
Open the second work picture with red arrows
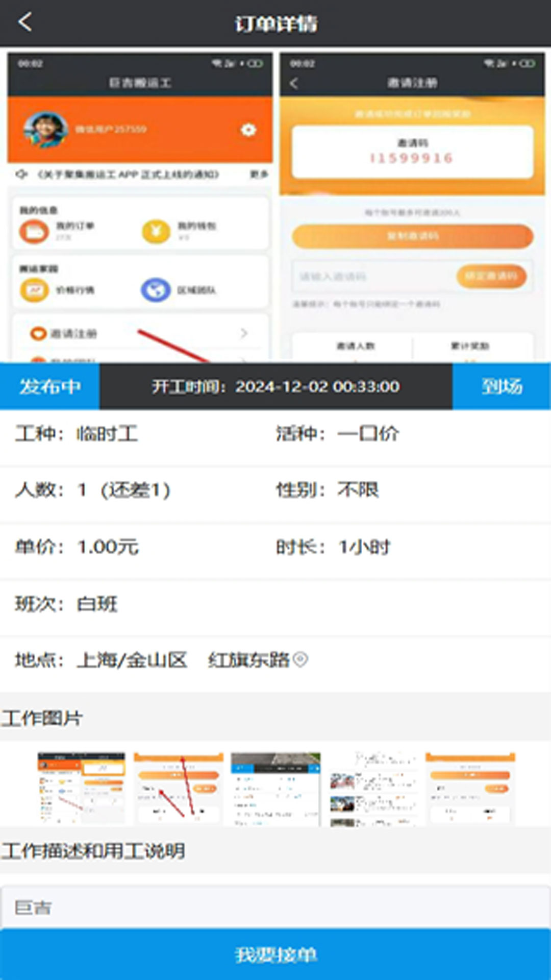(x=179, y=788)
